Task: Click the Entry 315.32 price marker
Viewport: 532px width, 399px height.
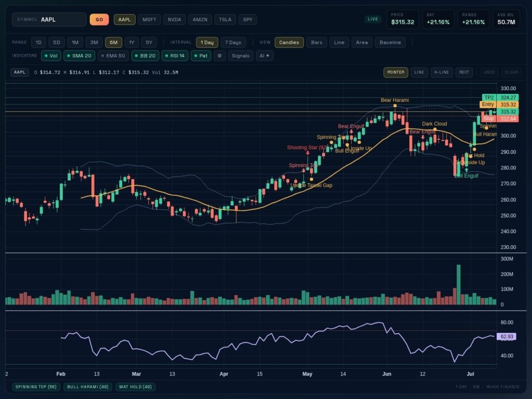Action: point(499,104)
